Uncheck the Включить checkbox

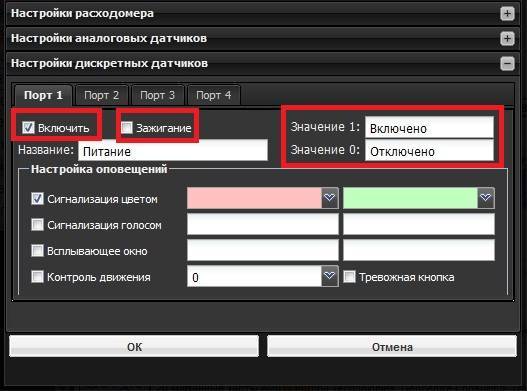[28, 127]
